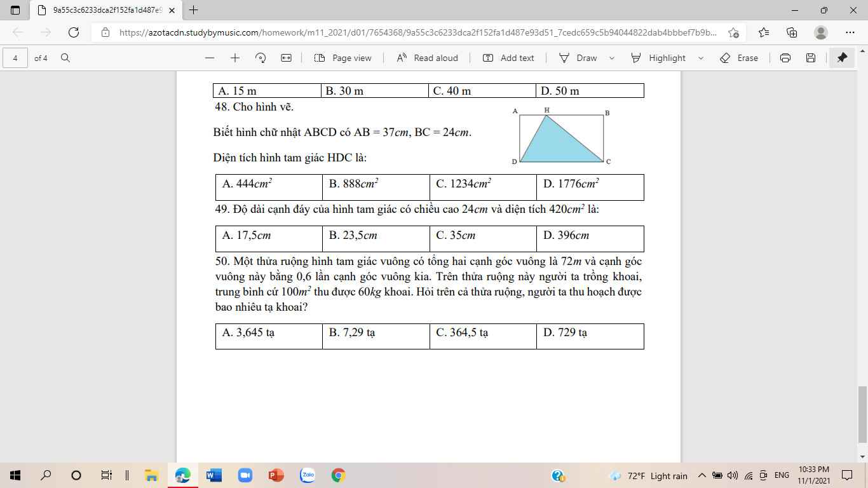Zoom in the PDF

[235, 58]
